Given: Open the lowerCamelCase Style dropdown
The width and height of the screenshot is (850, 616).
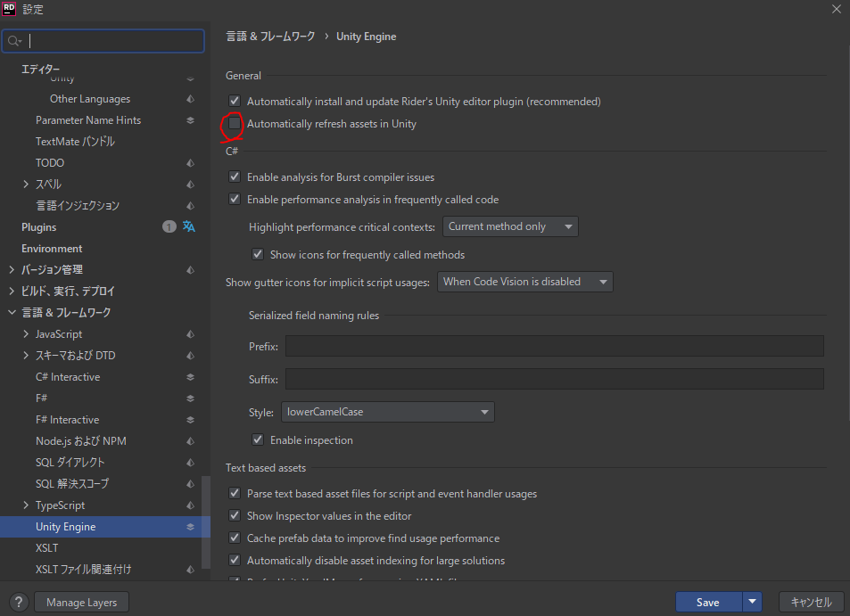Looking at the screenshot, I should (387, 412).
